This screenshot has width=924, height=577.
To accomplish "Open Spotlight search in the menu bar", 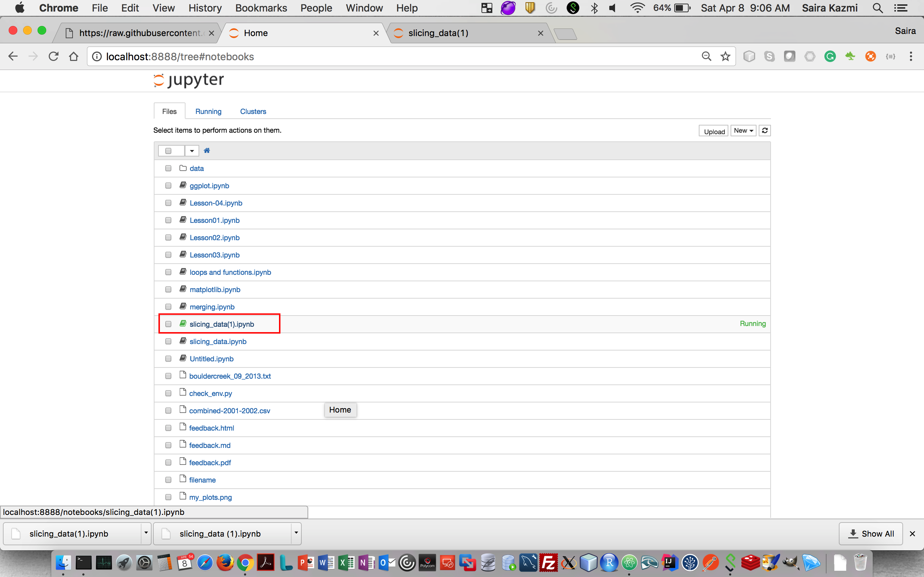I will pos(877,8).
